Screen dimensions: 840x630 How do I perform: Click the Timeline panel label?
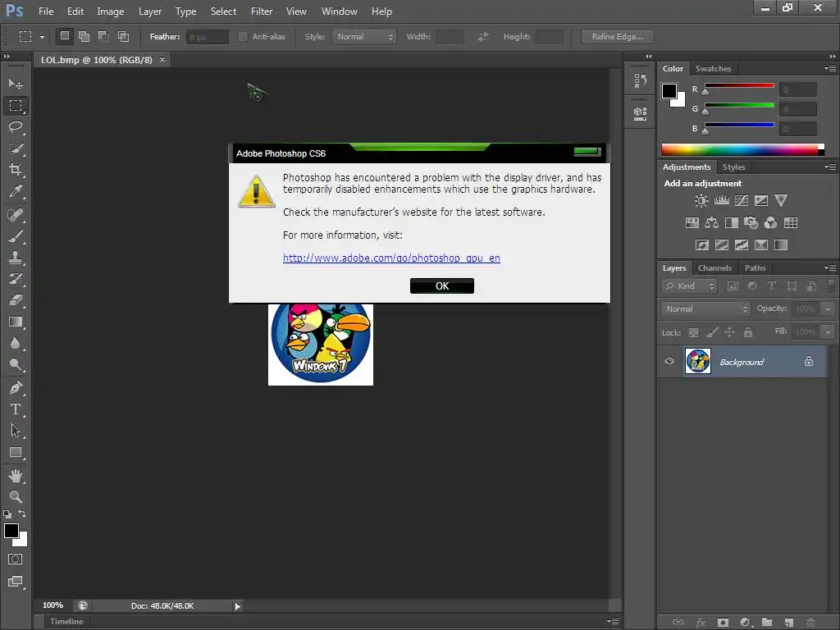click(x=66, y=622)
